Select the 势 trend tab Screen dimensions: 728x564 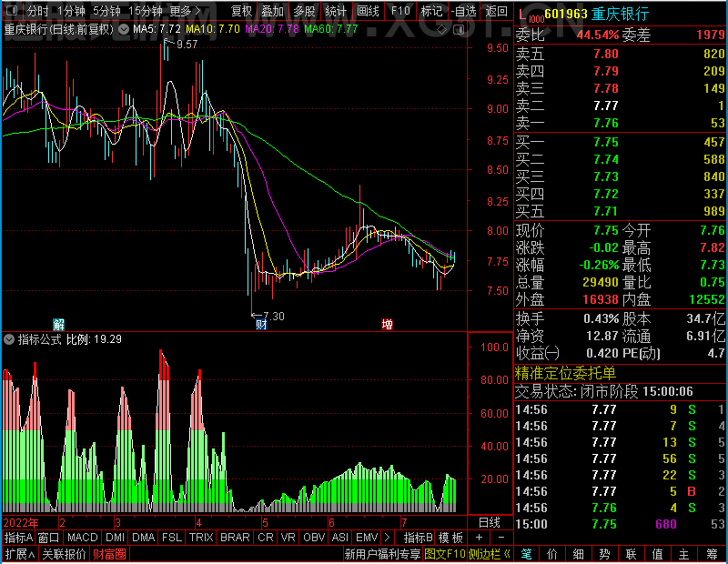pos(604,554)
